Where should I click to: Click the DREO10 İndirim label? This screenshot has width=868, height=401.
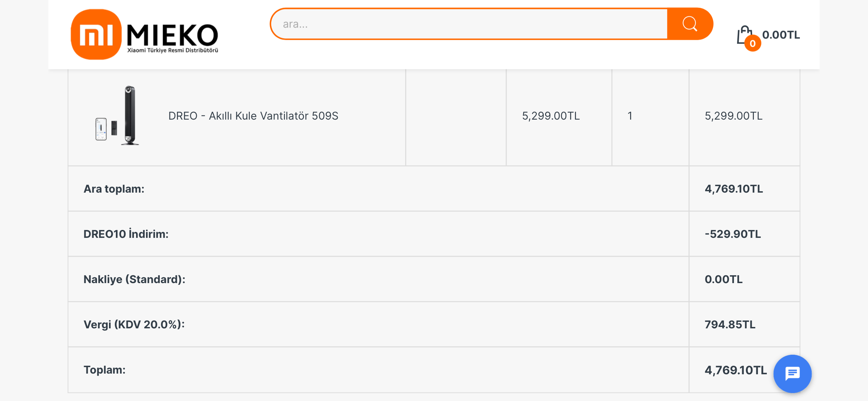click(x=126, y=234)
